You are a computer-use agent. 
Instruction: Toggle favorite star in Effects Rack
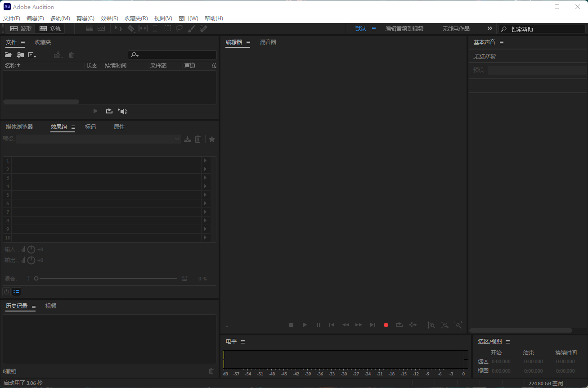[212, 139]
